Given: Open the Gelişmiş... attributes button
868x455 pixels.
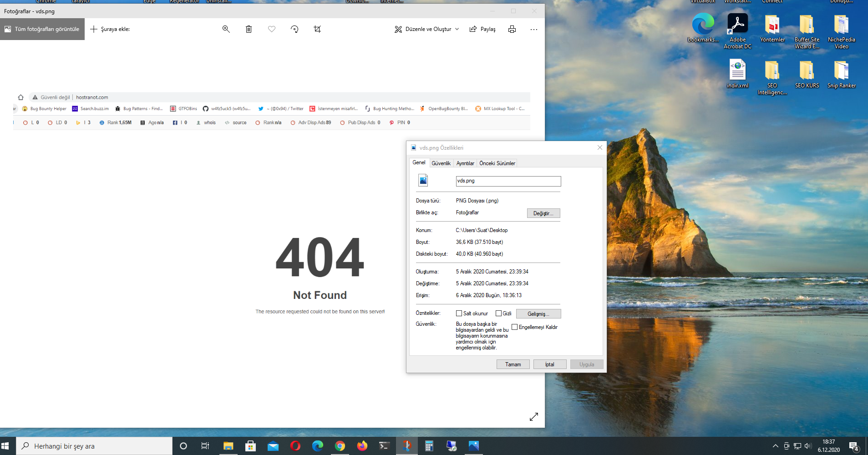Looking at the screenshot, I should 538,314.
